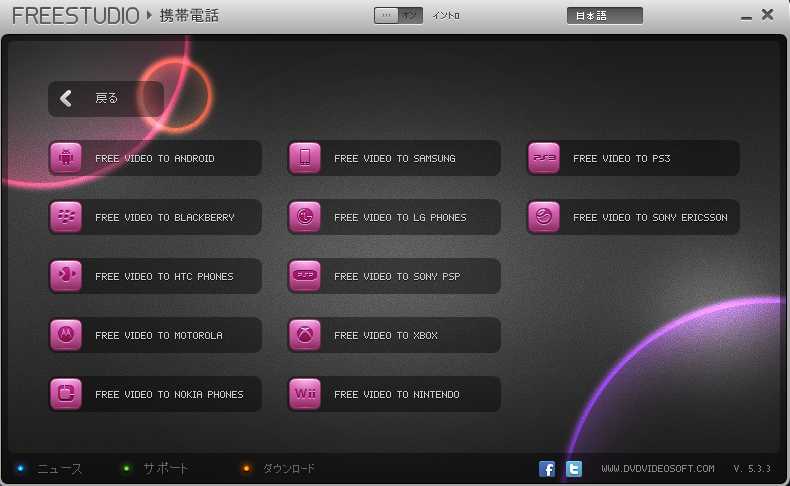
Task: Click the HTC phones icon
Action: coord(66,276)
